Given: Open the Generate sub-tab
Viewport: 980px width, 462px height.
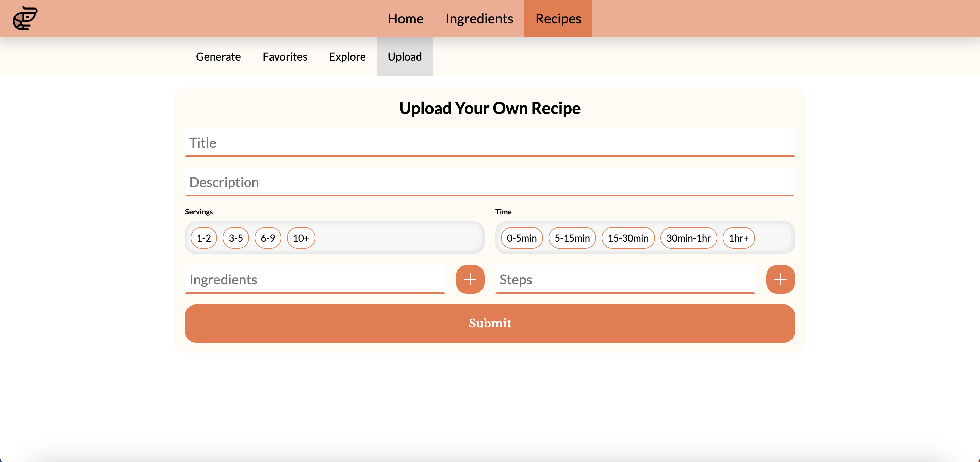Looking at the screenshot, I should [x=218, y=57].
